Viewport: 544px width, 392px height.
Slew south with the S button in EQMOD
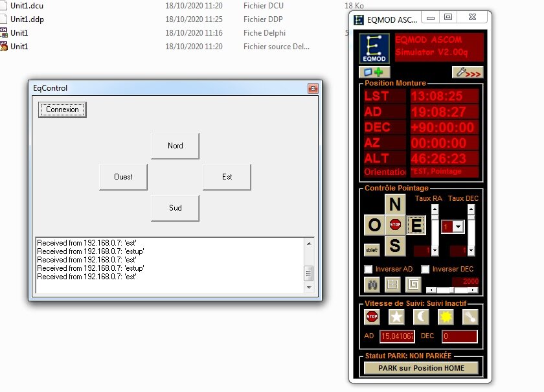395,246
